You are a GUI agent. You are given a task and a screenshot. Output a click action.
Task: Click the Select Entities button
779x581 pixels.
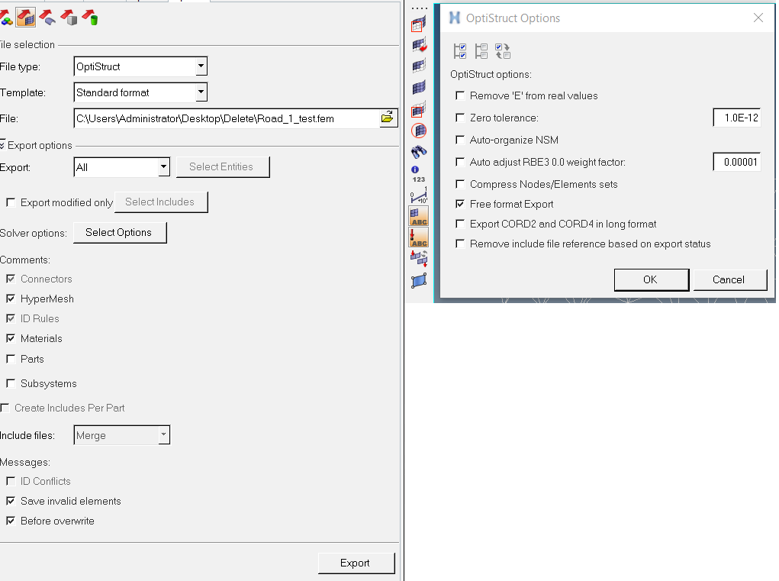click(x=222, y=167)
